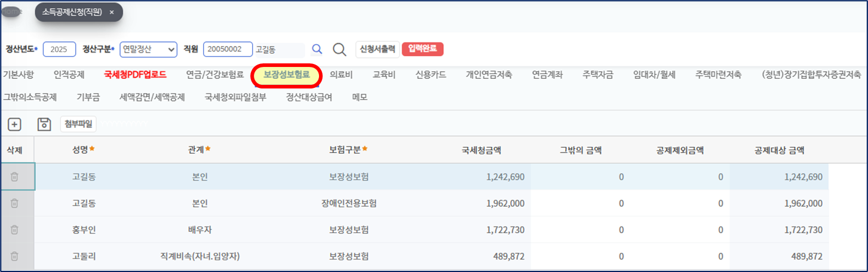Select the 홍부인 name cell

coord(84,230)
